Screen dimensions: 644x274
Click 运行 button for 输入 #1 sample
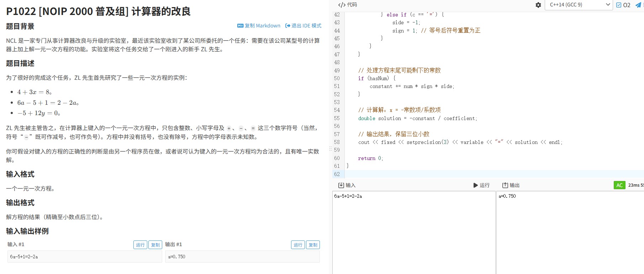tap(140, 245)
